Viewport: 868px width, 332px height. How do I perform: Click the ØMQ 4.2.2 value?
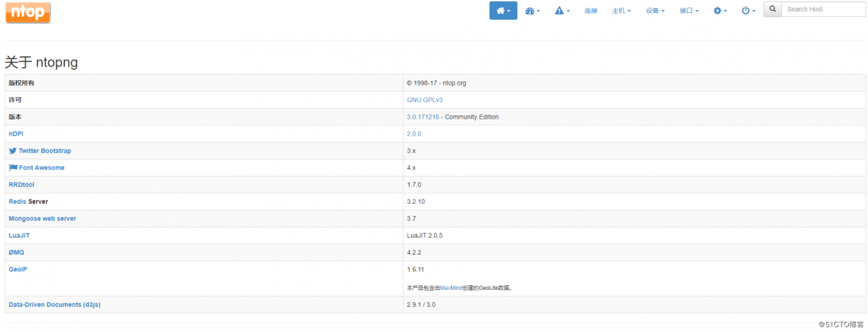414,253
